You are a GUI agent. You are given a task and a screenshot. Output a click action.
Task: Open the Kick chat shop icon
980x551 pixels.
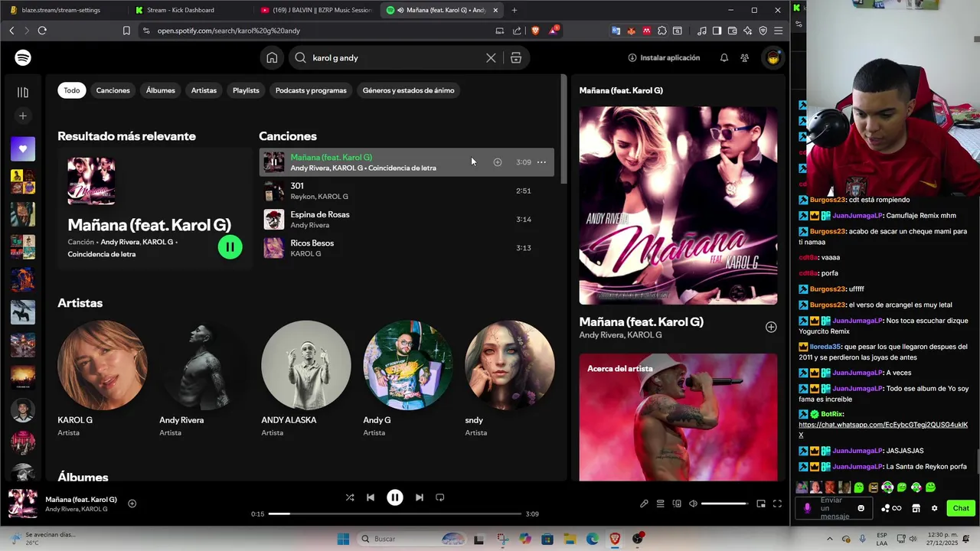pos(916,508)
